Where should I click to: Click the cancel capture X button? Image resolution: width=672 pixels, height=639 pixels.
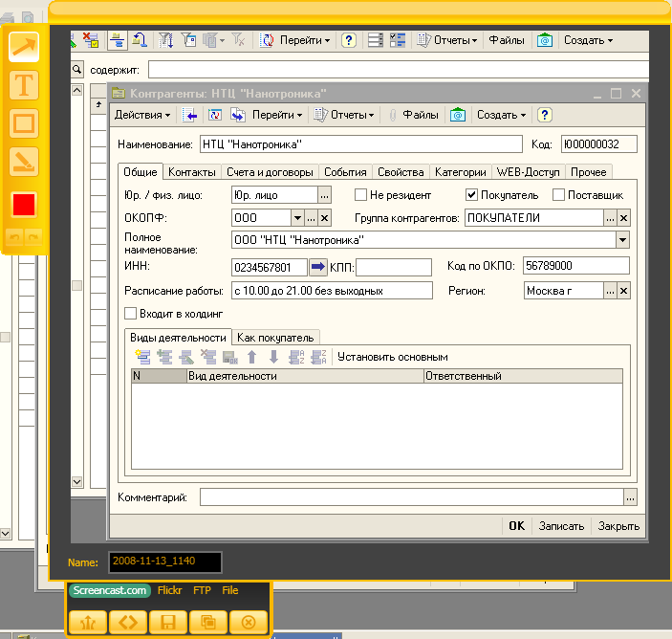click(x=249, y=622)
